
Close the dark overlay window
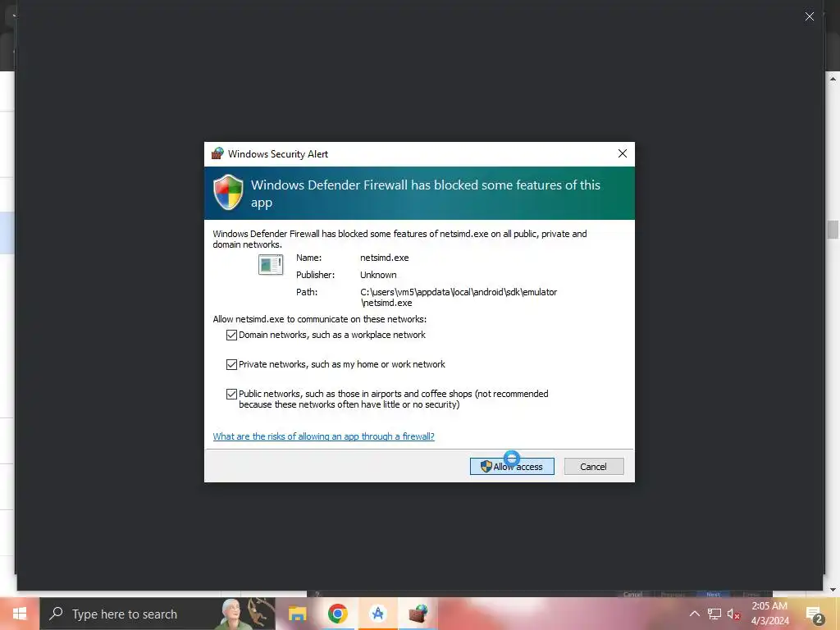coord(810,16)
